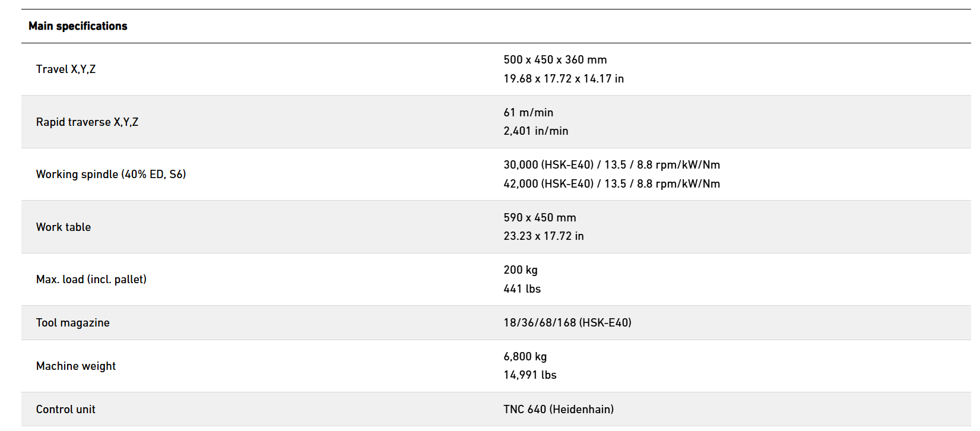This screenshot has width=980, height=431.
Task: Click the Travel X,Y,Z label
Action: (x=66, y=69)
